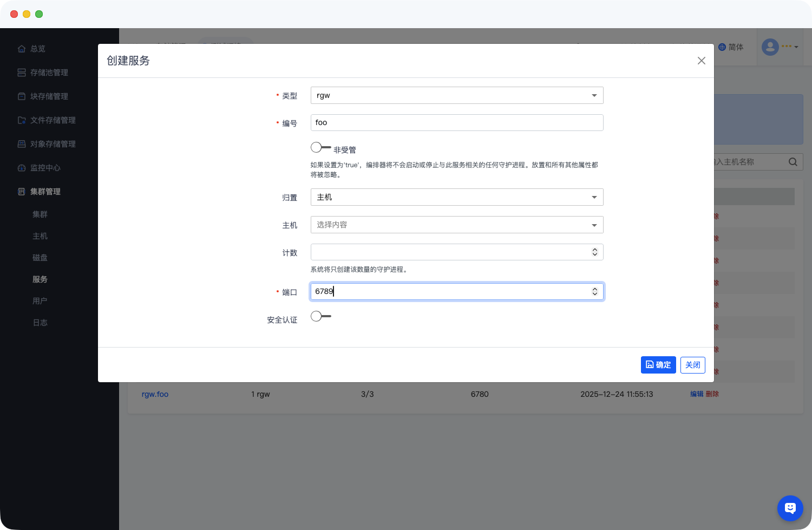The height and width of the screenshot is (530, 812).
Task: Click the 计数 count stepper arrows
Action: click(594, 252)
